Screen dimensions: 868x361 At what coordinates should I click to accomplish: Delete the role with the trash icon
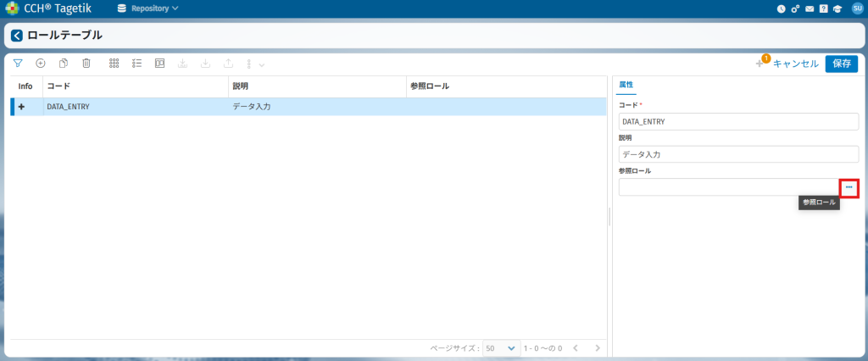86,64
